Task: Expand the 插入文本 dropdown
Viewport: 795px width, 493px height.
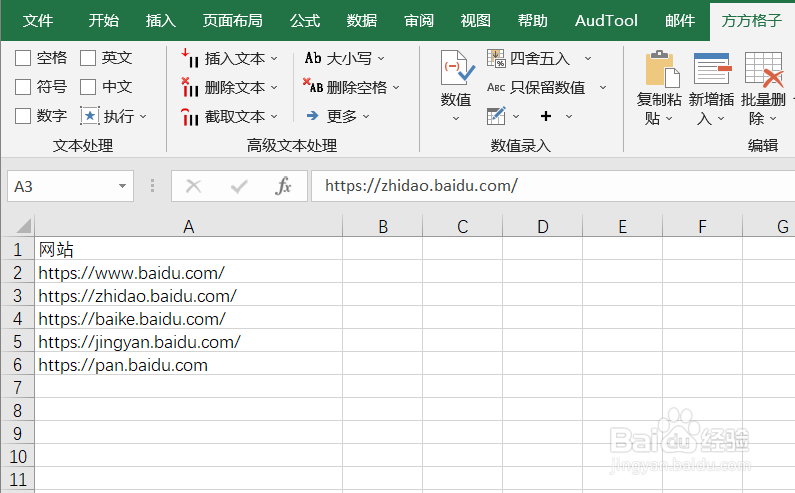Action: click(274, 59)
